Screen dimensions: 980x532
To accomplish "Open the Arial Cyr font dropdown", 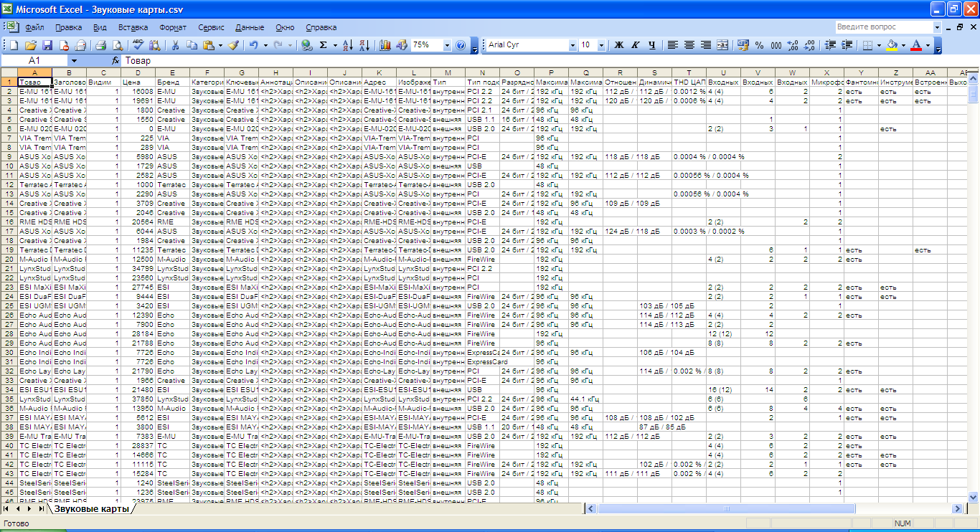I will (x=573, y=45).
